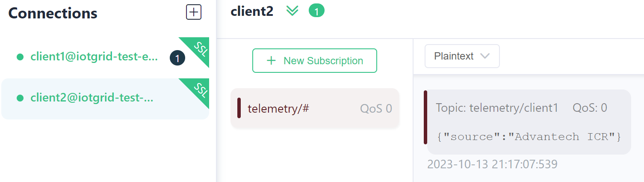Click the Advantech ICR message payload

[x=529, y=137]
